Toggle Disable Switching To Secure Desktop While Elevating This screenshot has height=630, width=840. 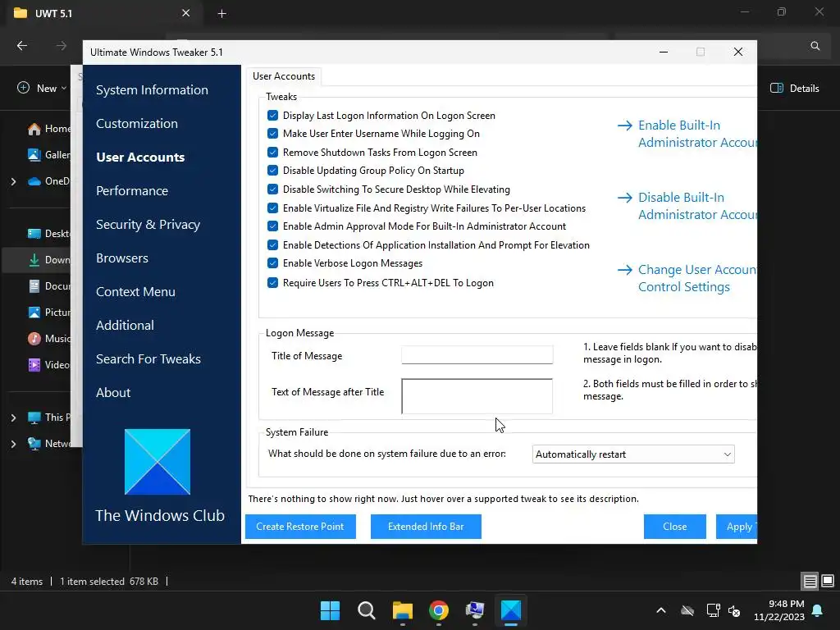[x=272, y=189]
